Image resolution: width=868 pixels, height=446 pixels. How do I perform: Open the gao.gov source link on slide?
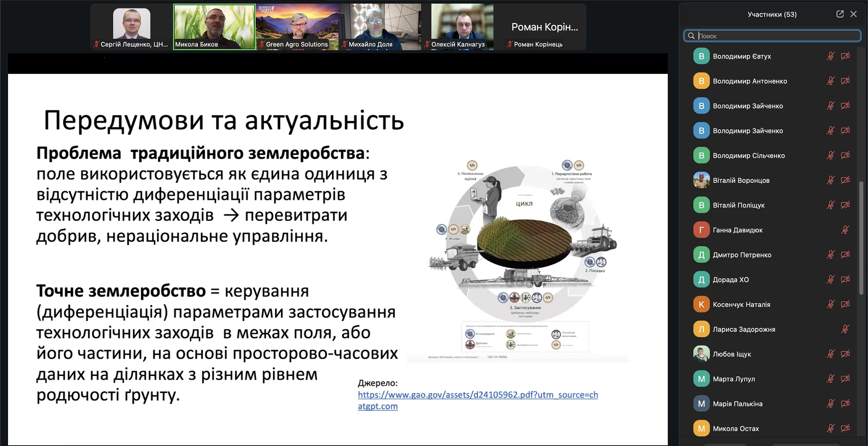tap(477, 395)
